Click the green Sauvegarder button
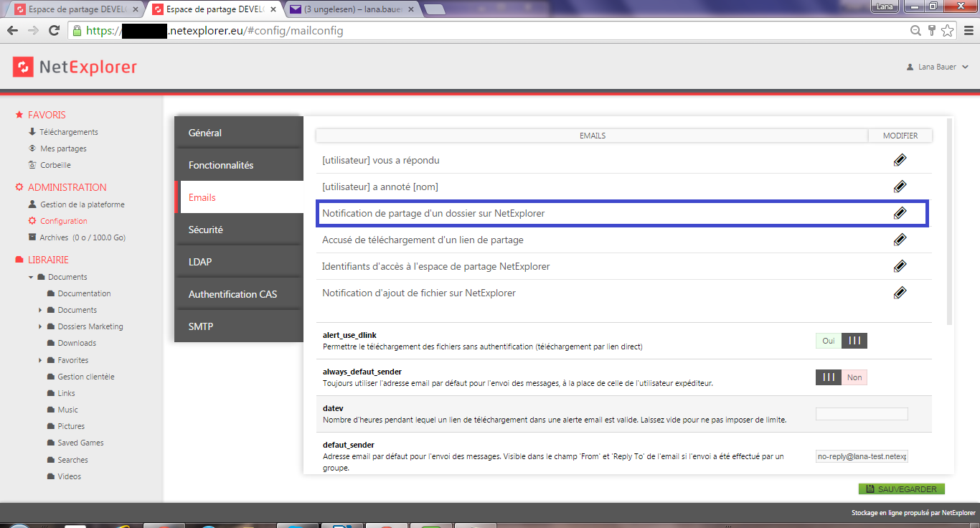980x528 pixels. tap(901, 489)
